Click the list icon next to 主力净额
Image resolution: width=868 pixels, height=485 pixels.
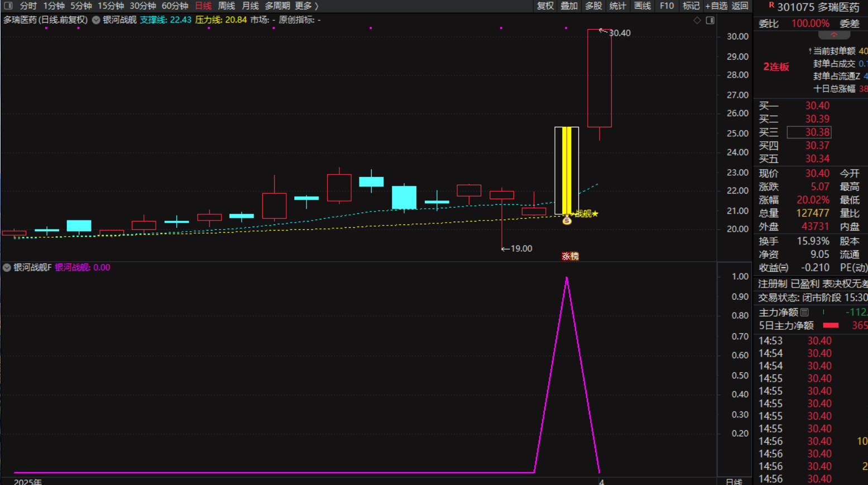tap(804, 312)
